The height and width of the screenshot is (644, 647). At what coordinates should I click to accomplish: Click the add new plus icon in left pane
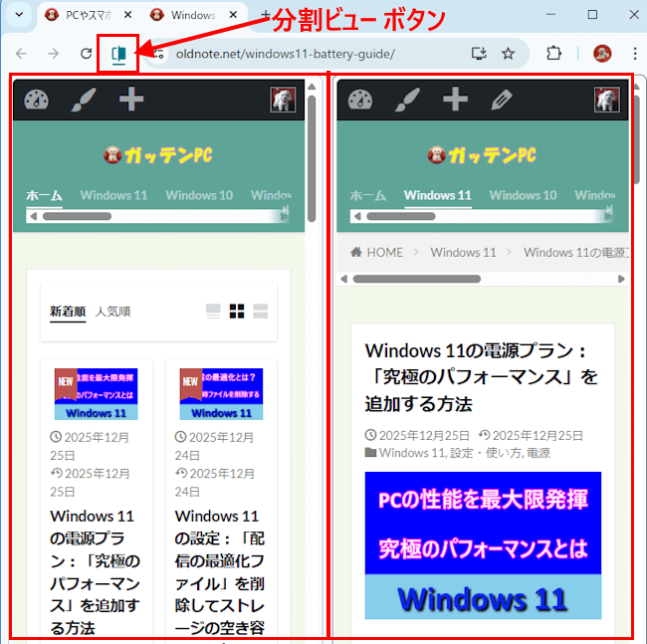pyautogui.click(x=131, y=100)
